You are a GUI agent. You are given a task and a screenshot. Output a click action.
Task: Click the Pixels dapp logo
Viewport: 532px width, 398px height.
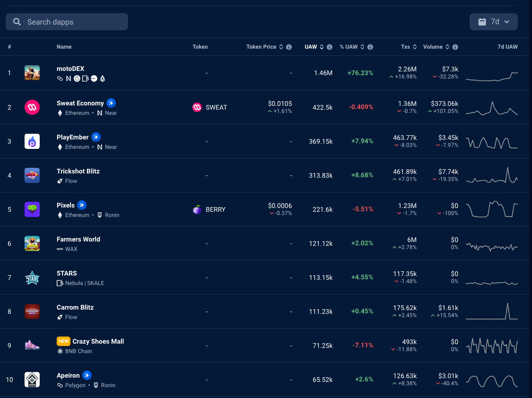click(32, 209)
